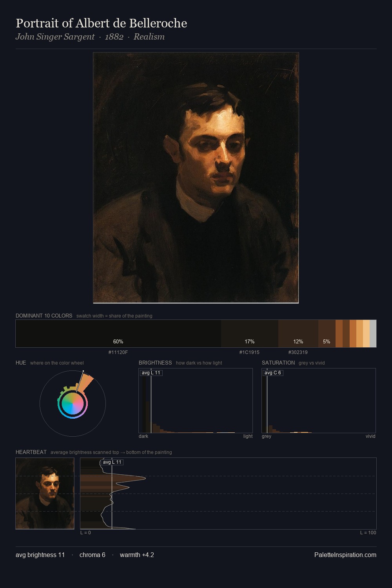Click the 'vivid' axis label under Saturation
Screen dimensions: 392x588
point(370,436)
